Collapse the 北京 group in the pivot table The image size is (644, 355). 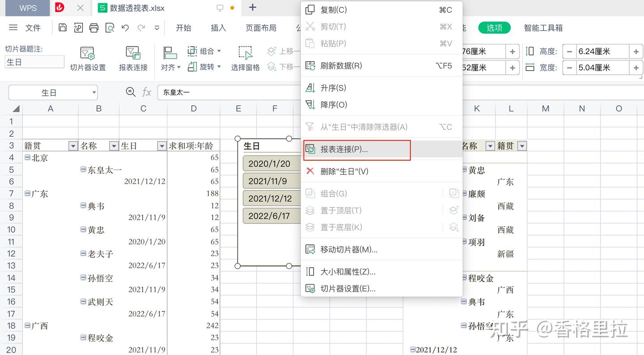[27, 157]
